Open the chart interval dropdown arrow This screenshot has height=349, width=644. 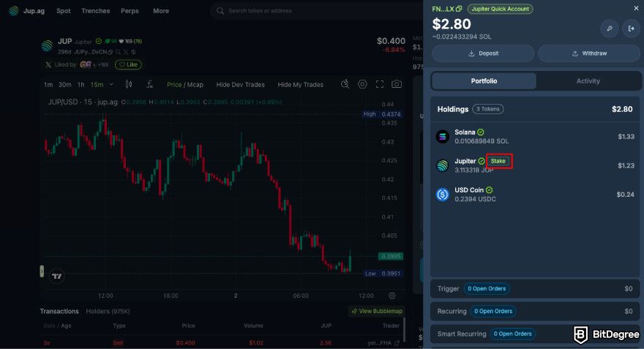click(x=111, y=85)
